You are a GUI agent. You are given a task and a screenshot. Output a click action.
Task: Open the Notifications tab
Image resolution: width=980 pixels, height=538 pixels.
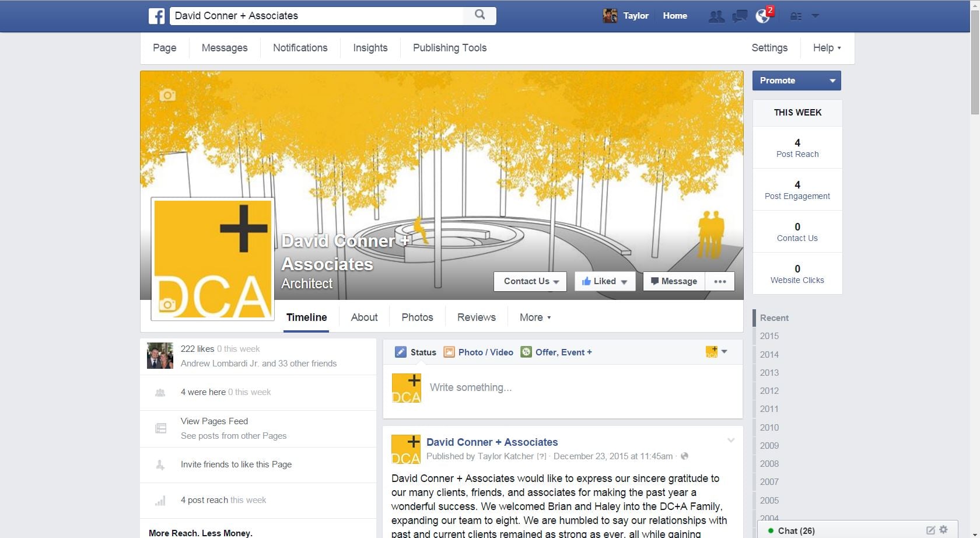coord(300,48)
